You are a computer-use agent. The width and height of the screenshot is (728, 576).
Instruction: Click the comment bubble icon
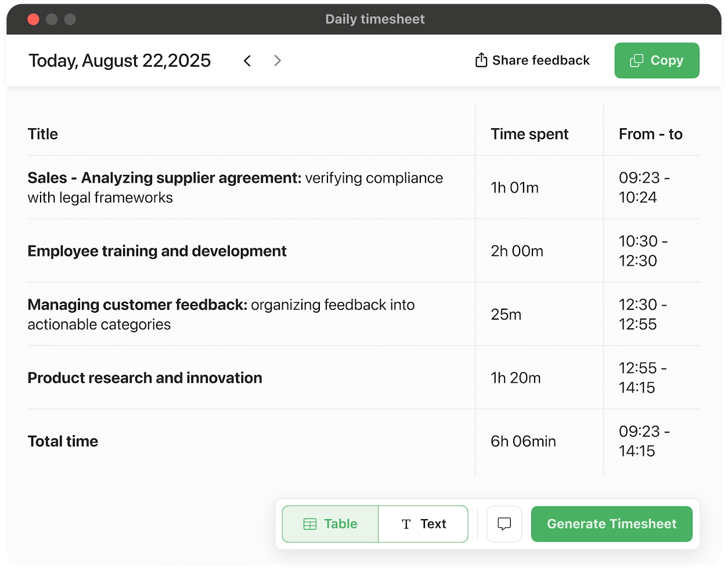[504, 524]
